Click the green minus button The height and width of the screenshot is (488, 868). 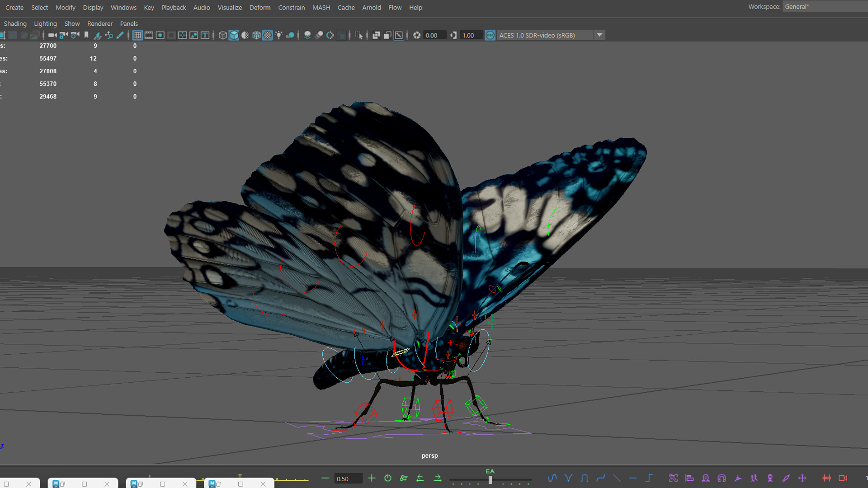click(325, 478)
